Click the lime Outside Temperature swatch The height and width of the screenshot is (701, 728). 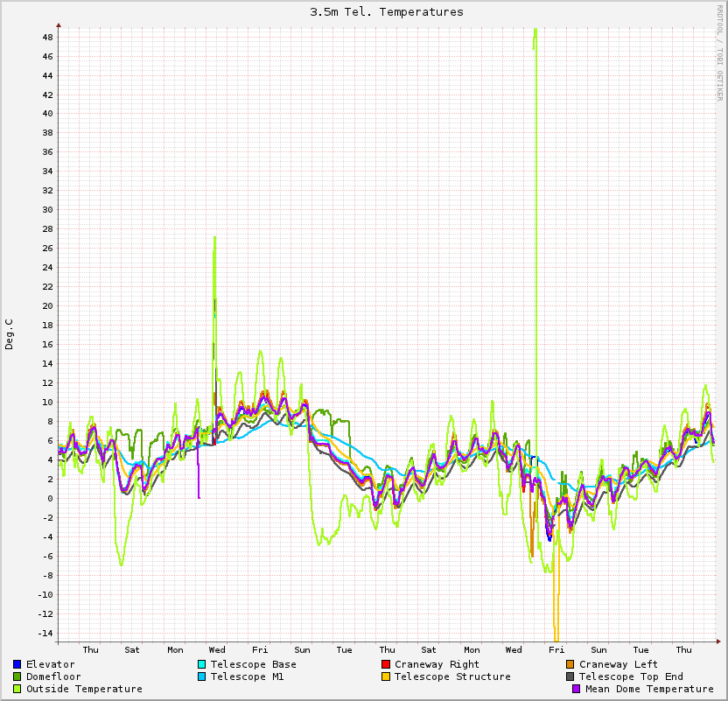point(17,689)
